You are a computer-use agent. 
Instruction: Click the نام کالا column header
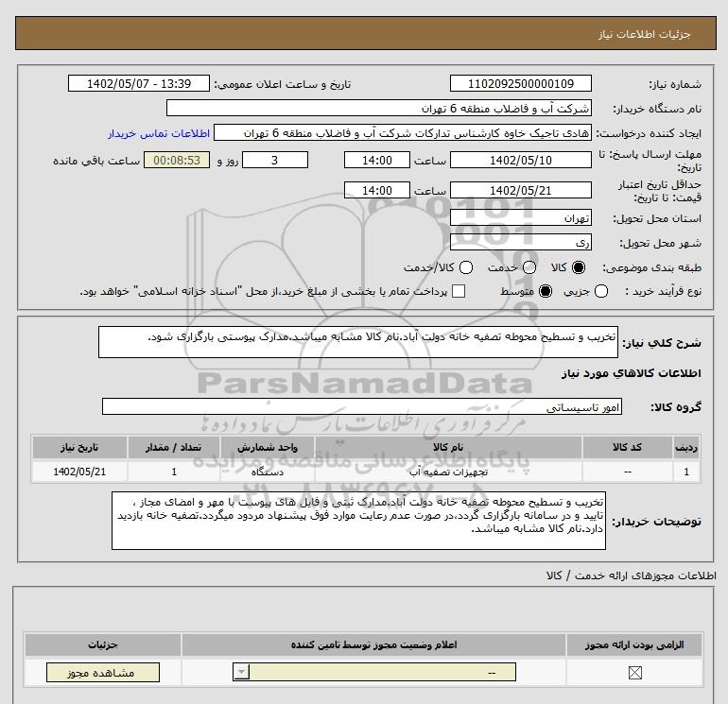pos(448,447)
